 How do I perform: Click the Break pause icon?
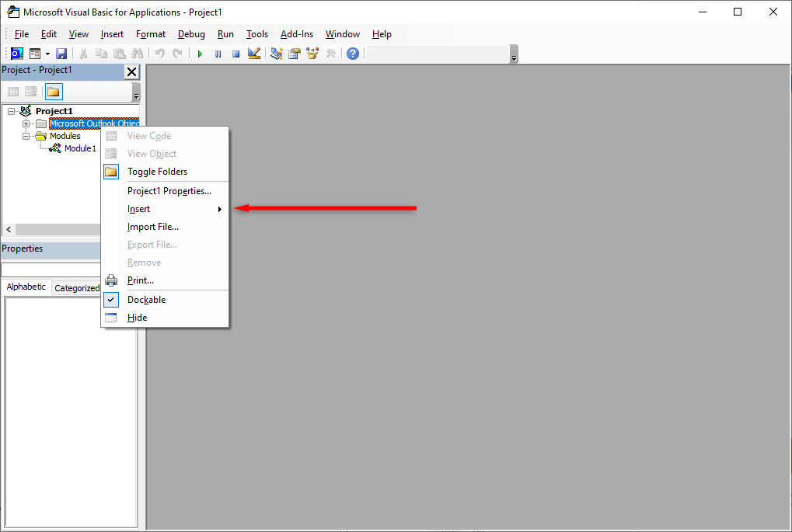coord(218,54)
